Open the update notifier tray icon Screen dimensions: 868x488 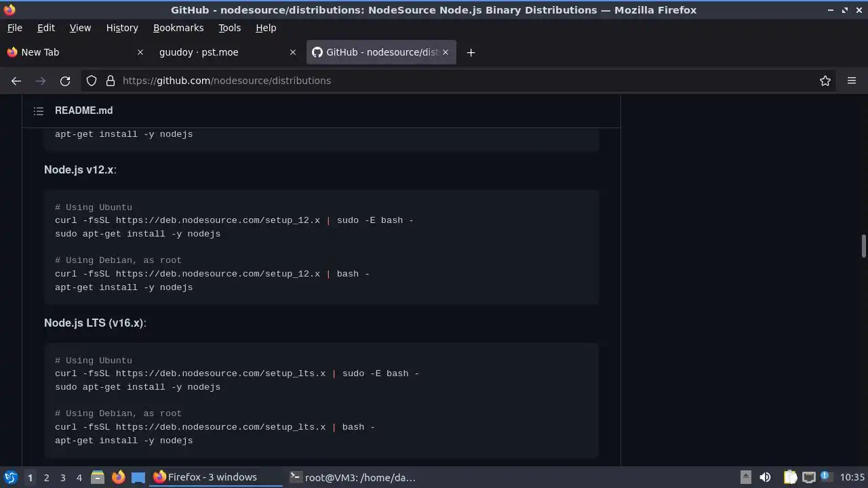pos(827,477)
